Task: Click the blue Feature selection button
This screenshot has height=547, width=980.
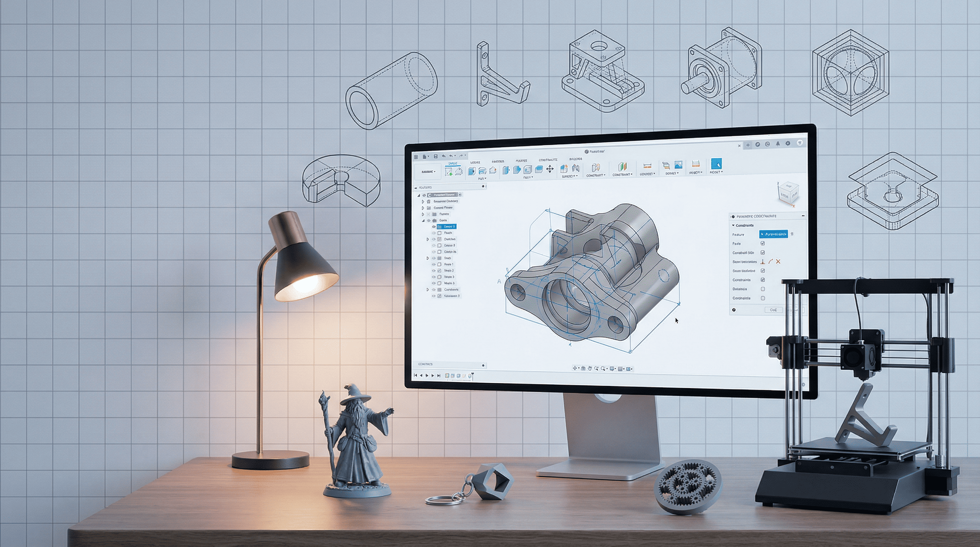Action: tap(773, 234)
